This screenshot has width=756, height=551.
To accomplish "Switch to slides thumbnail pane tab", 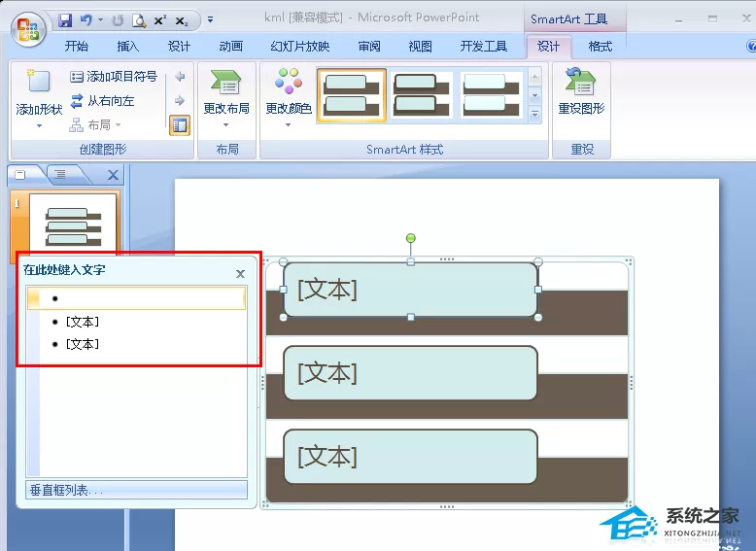I will pos(20,175).
